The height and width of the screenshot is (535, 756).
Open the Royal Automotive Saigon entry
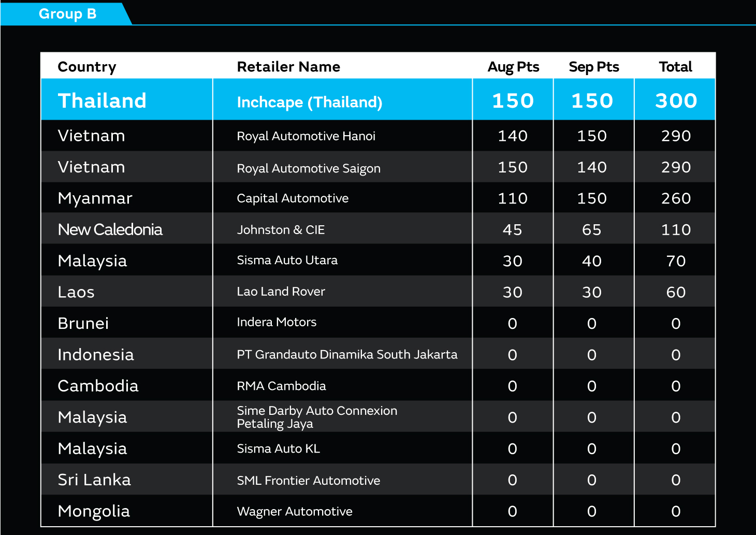(308, 168)
